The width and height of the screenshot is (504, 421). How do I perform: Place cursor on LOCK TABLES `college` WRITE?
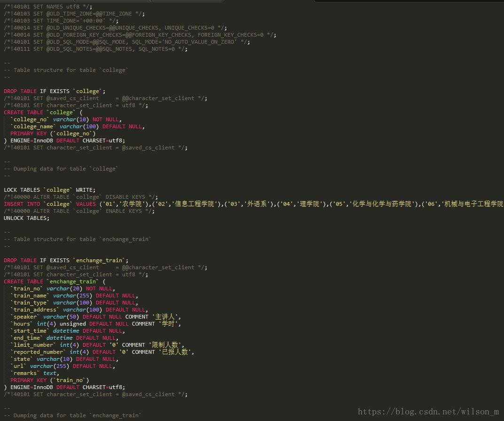tap(49, 190)
